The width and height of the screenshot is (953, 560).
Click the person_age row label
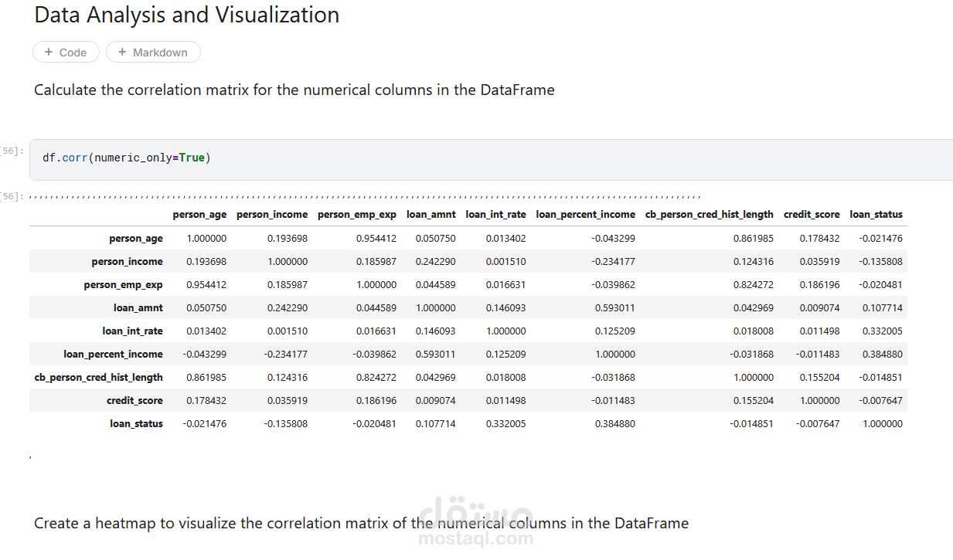136,239
